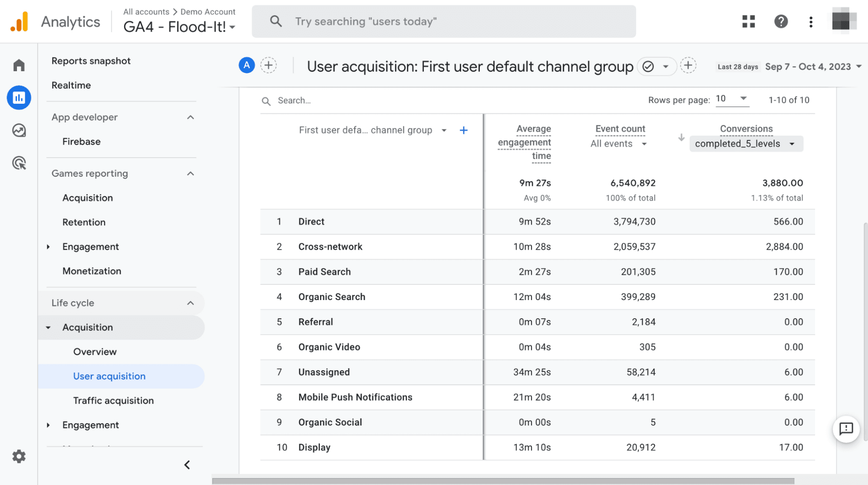This screenshot has height=485, width=868.
Task: Collapse the Life cycle section
Action: [190, 303]
